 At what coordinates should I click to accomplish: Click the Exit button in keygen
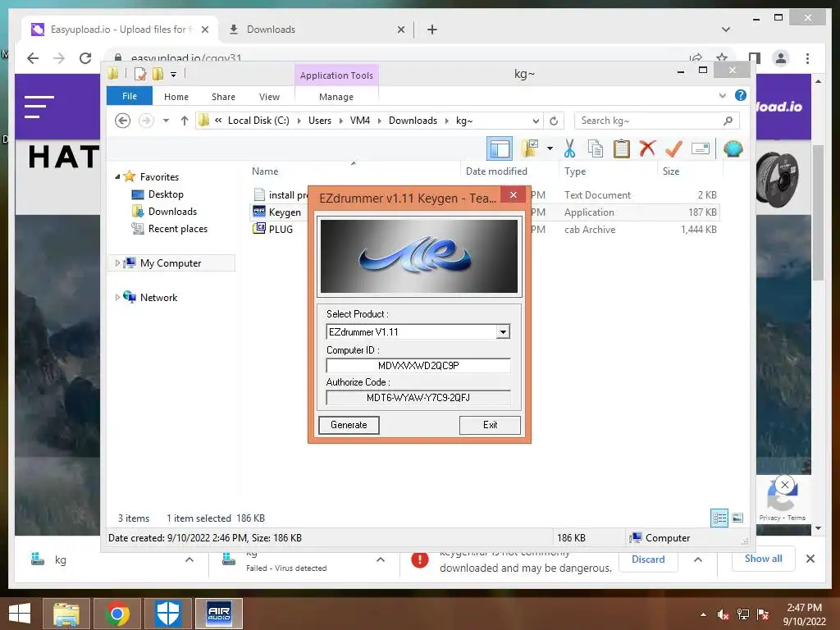point(490,425)
